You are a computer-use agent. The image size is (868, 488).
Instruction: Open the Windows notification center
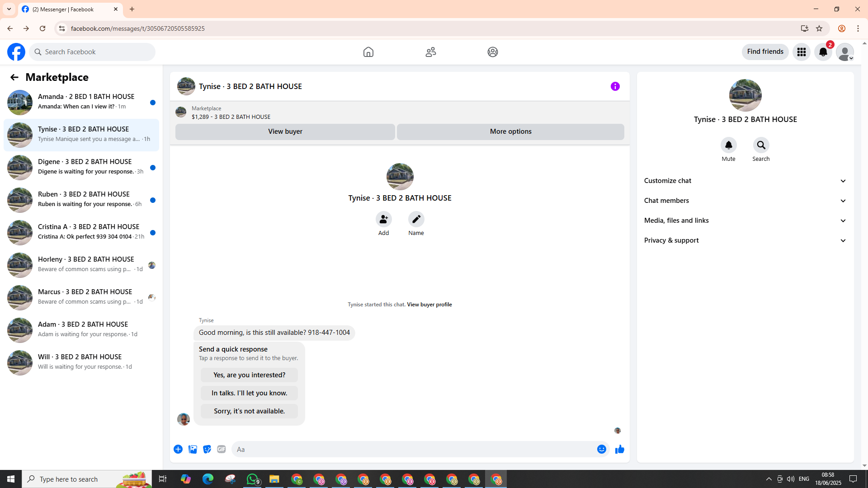853,479
